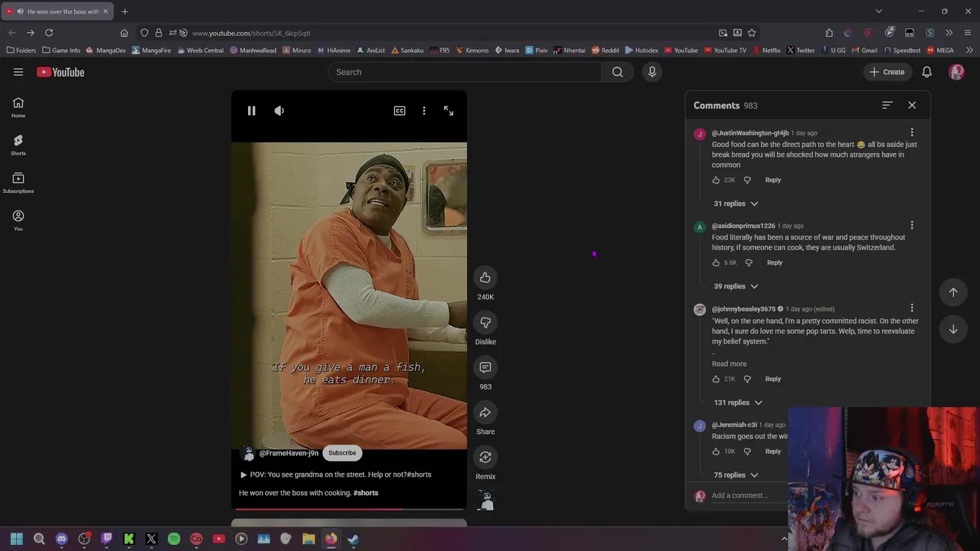Open the video player three-dot options menu
The image size is (980, 551).
click(x=424, y=111)
